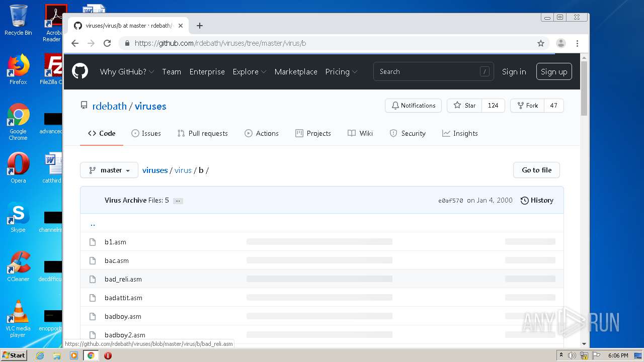Click the Marketplace nav link
644x362 pixels.
click(x=296, y=71)
